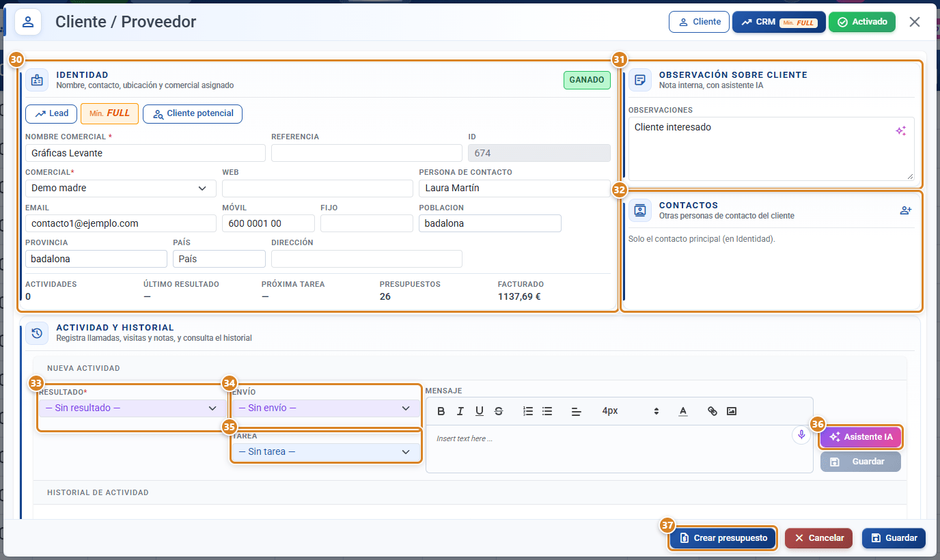Click the GANADO status badge

(x=587, y=80)
